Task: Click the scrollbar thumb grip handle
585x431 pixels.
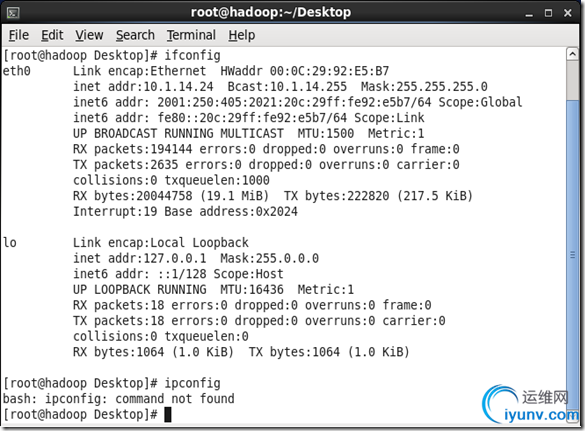Action: (572, 255)
